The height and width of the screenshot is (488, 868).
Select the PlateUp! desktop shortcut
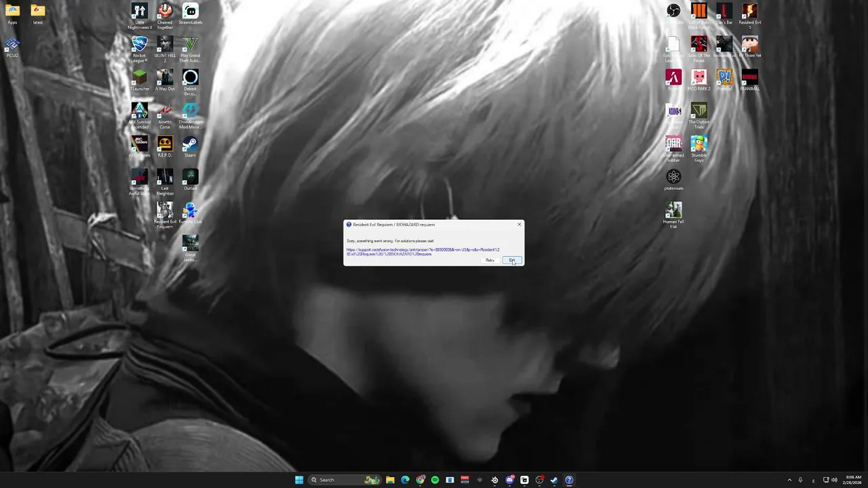pyautogui.click(x=724, y=81)
